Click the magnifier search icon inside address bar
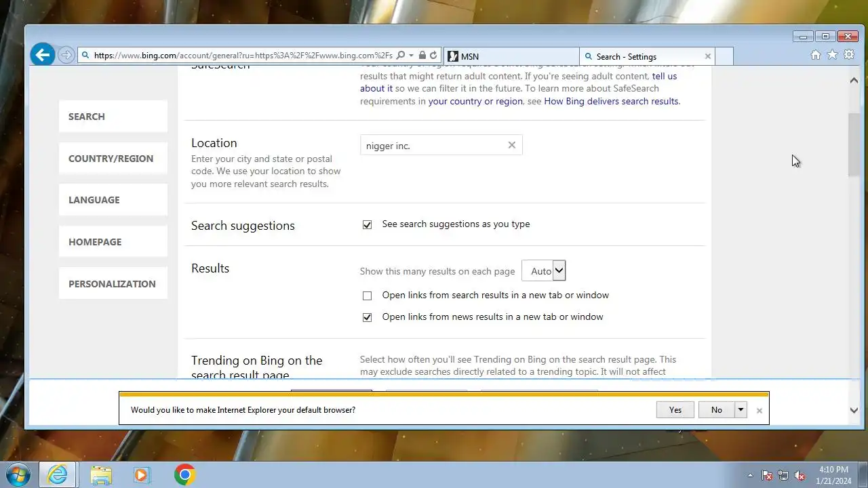868x488 pixels. coord(400,56)
